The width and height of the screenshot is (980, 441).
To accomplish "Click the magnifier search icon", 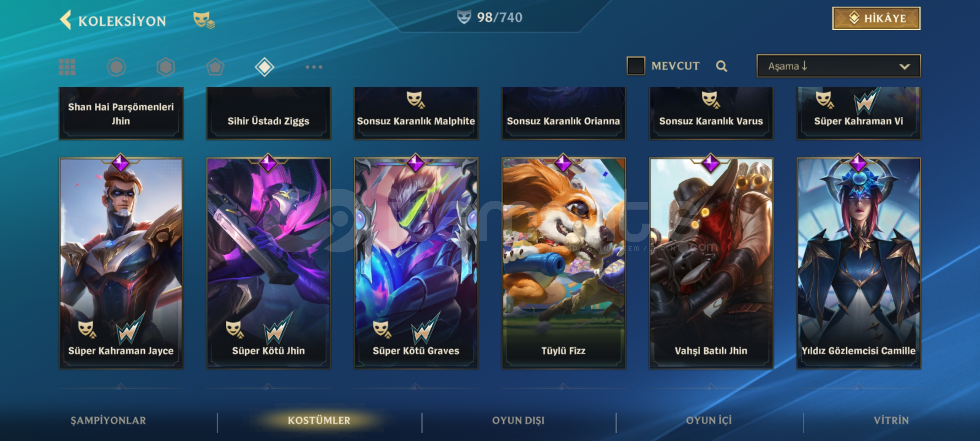I will click(722, 66).
